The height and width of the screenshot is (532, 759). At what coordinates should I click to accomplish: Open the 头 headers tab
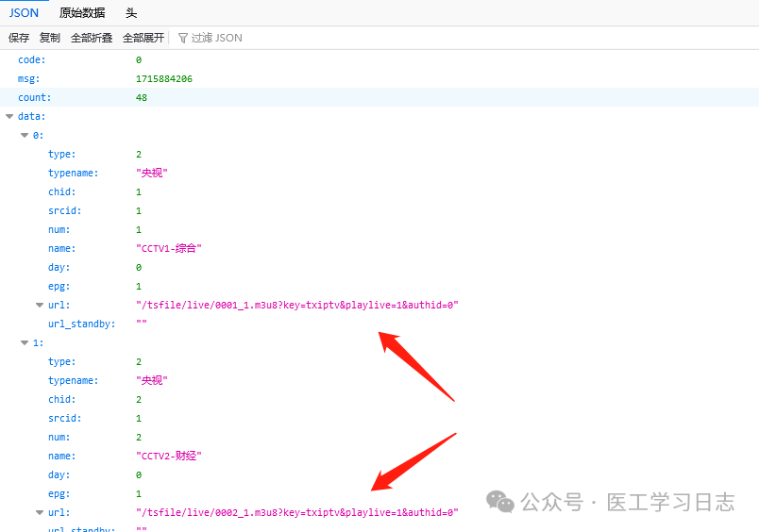(131, 13)
